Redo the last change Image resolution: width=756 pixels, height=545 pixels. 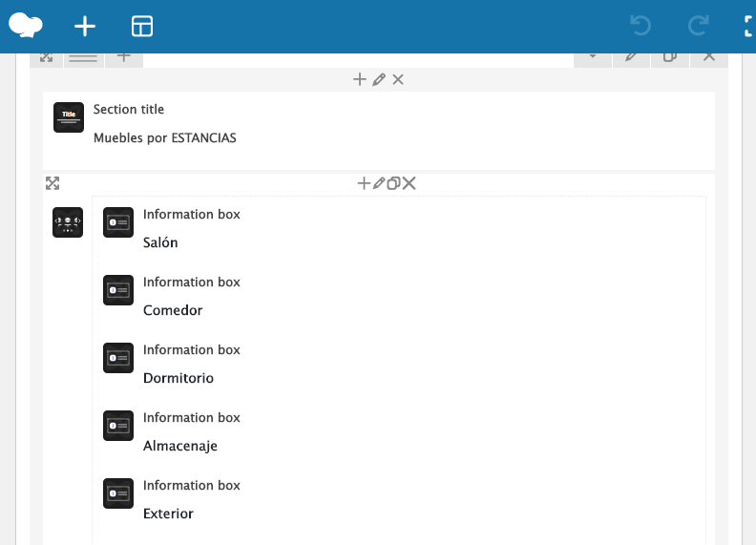point(698,26)
